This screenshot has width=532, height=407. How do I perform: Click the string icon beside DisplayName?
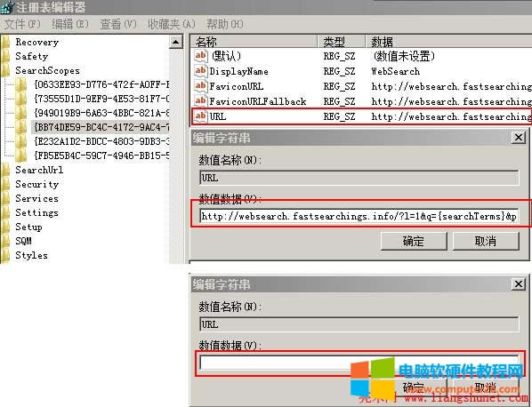pos(200,71)
